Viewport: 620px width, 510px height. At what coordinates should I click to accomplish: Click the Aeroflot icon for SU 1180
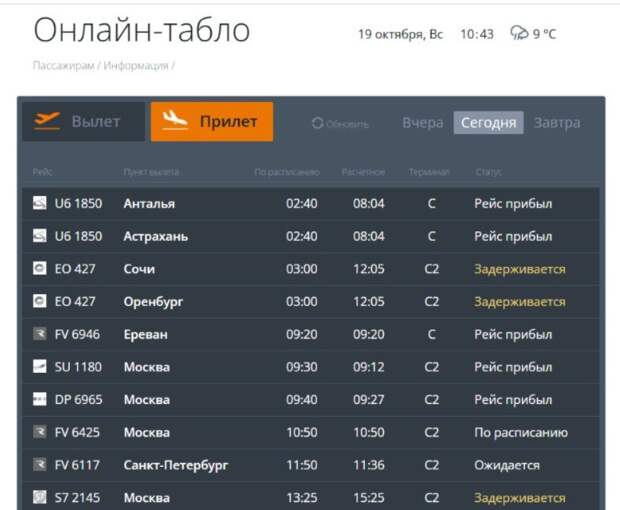click(40, 367)
